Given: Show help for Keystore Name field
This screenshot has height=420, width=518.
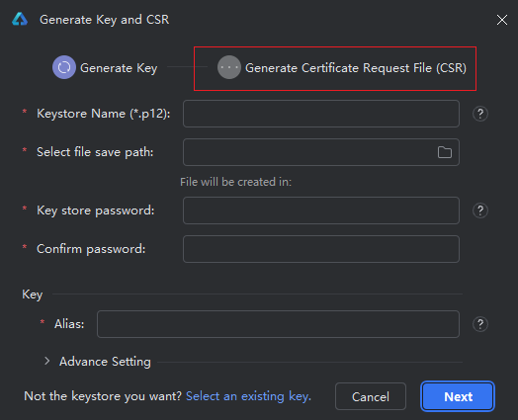Looking at the screenshot, I should tap(480, 114).
